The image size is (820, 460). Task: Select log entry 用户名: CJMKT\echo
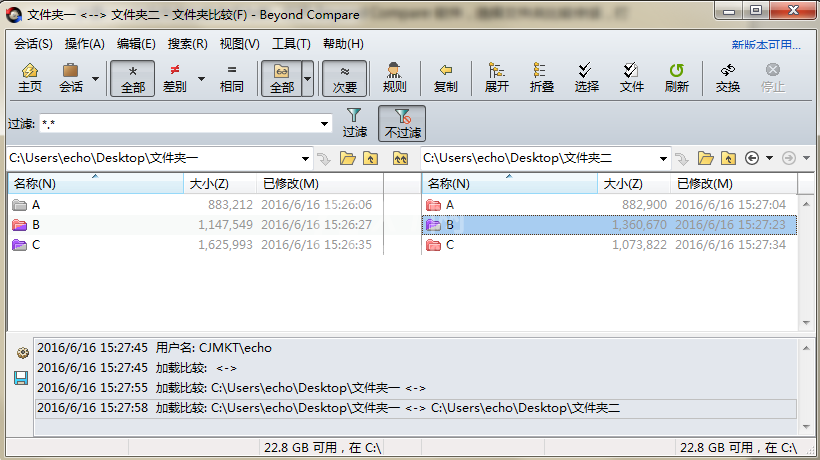(416, 348)
